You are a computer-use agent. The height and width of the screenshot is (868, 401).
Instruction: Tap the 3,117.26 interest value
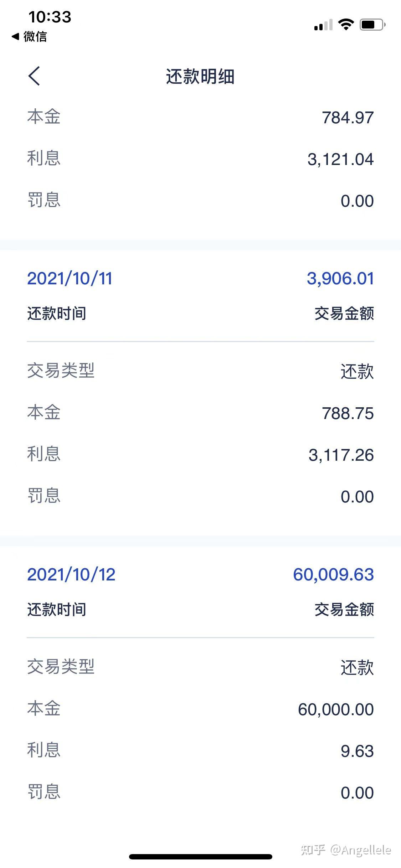pos(341,455)
